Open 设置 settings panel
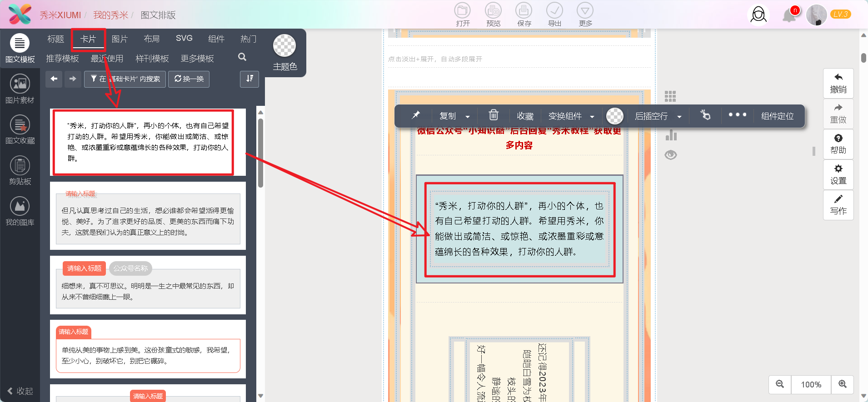 838,174
